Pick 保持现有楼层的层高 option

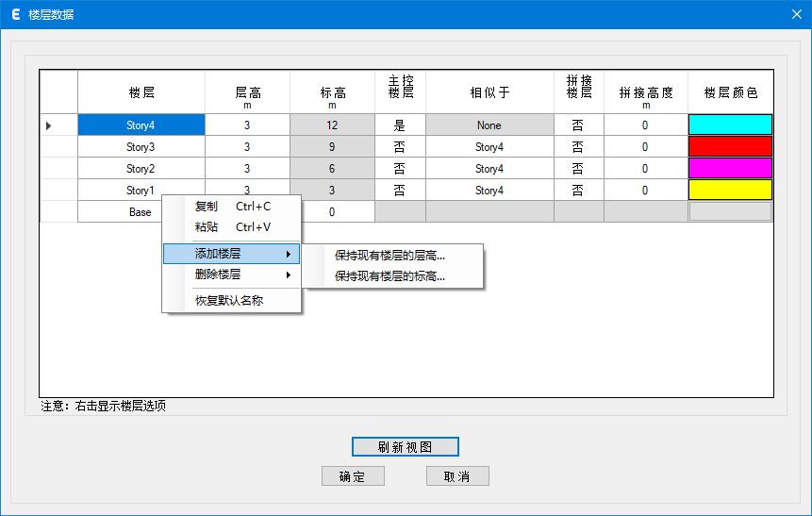click(x=389, y=255)
